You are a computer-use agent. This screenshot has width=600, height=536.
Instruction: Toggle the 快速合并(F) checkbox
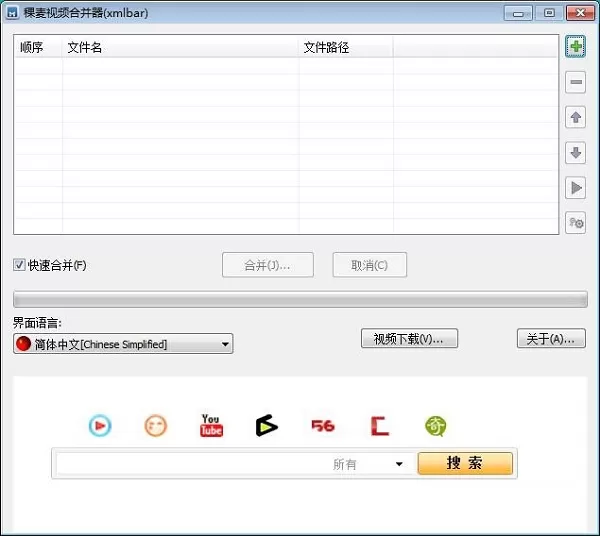[19, 265]
